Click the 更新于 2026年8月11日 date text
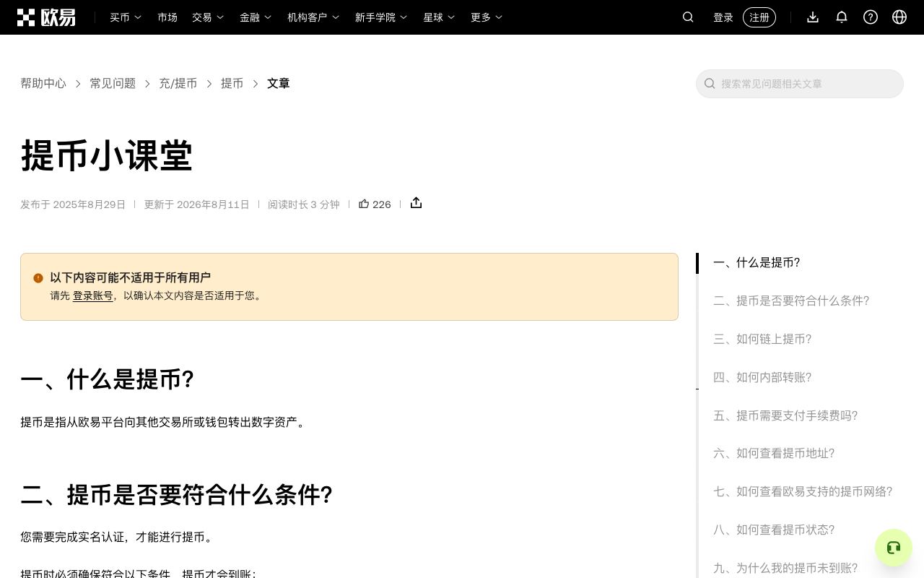This screenshot has height=578, width=924. (x=196, y=204)
